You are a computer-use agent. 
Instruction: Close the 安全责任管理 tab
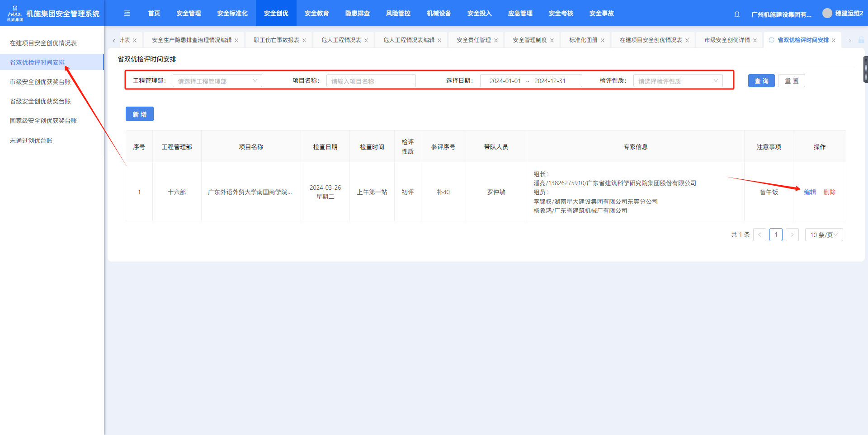(496, 41)
